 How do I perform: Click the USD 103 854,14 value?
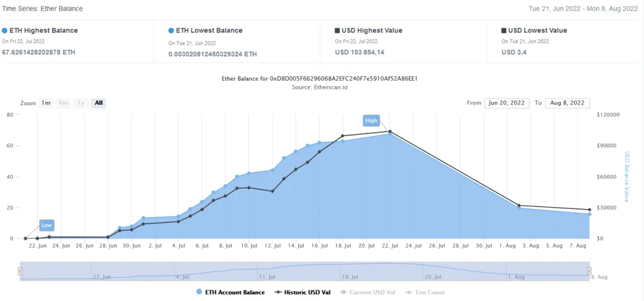360,53
